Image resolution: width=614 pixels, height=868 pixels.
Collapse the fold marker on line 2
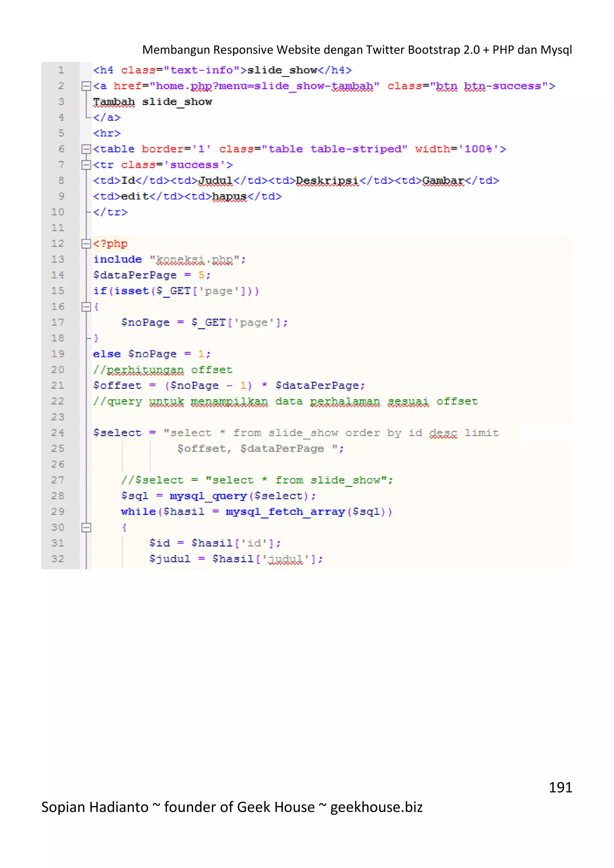pyautogui.click(x=86, y=86)
